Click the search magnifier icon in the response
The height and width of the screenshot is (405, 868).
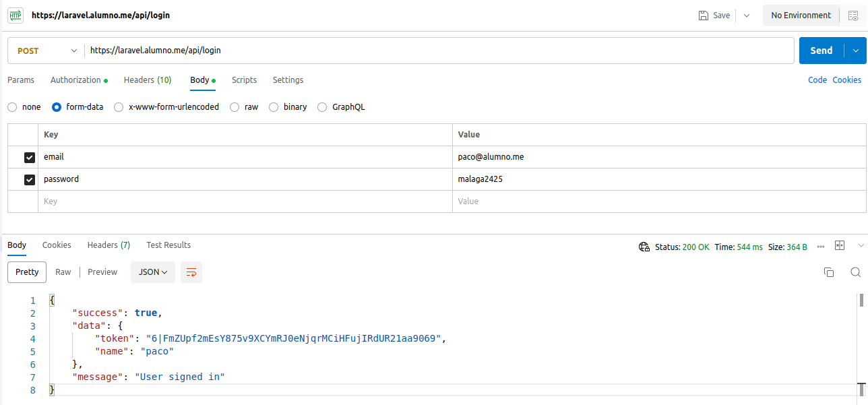[855, 272]
